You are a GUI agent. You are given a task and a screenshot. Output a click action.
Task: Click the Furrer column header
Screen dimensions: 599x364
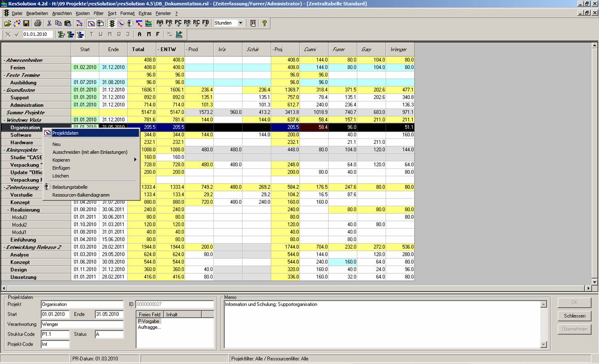(x=343, y=49)
